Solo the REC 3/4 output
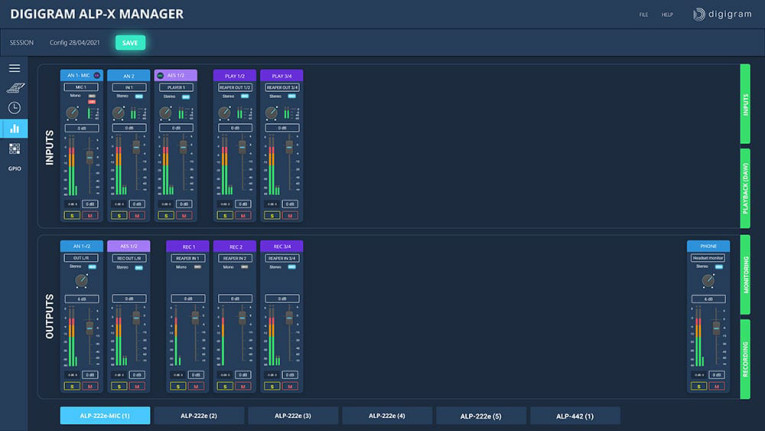The height and width of the screenshot is (431, 765). (272, 386)
